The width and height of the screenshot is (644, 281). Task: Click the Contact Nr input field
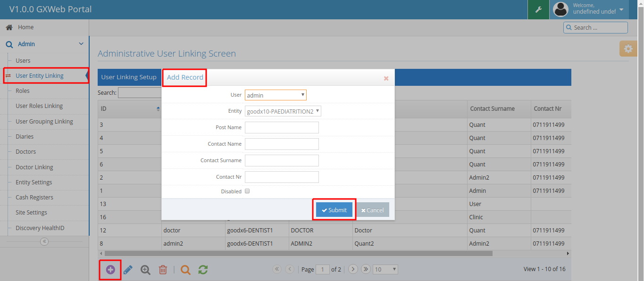coord(282,177)
